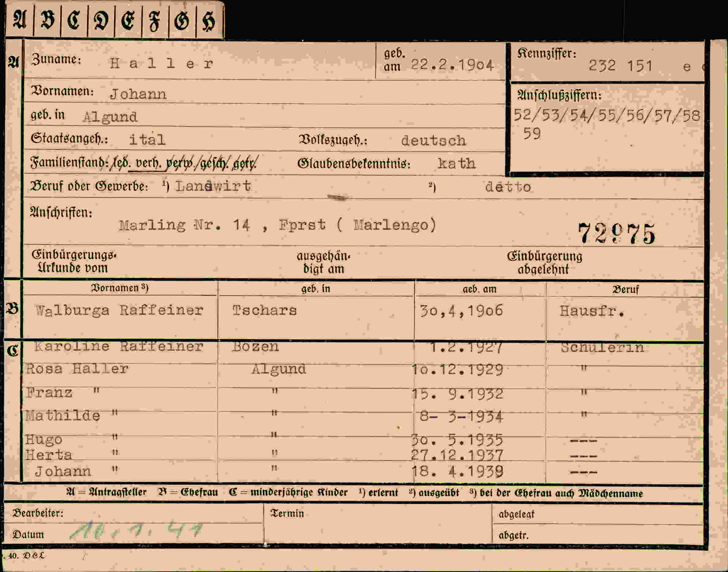Click the underlined 'verh.' marital status
728x572 pixels.
(148, 163)
